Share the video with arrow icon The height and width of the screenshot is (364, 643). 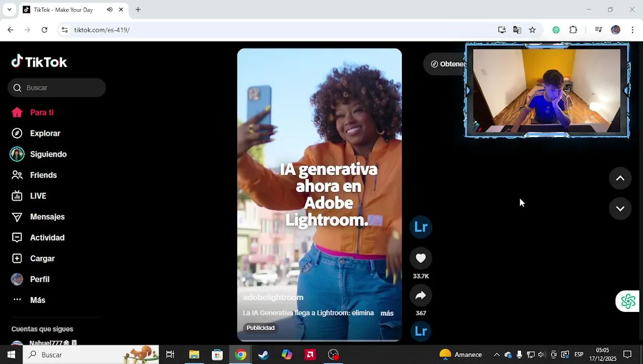click(x=421, y=296)
